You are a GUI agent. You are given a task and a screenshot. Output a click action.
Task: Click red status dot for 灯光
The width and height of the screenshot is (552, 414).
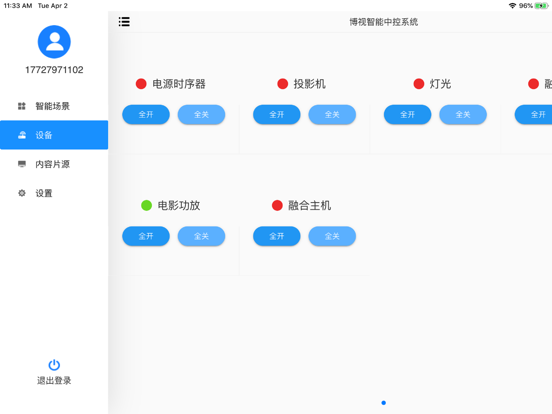(419, 84)
